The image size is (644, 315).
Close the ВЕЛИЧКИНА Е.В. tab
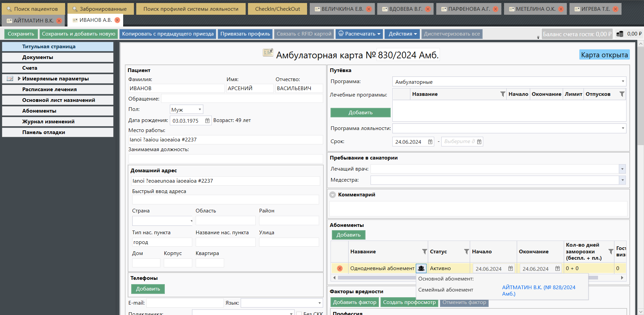pyautogui.click(x=369, y=9)
